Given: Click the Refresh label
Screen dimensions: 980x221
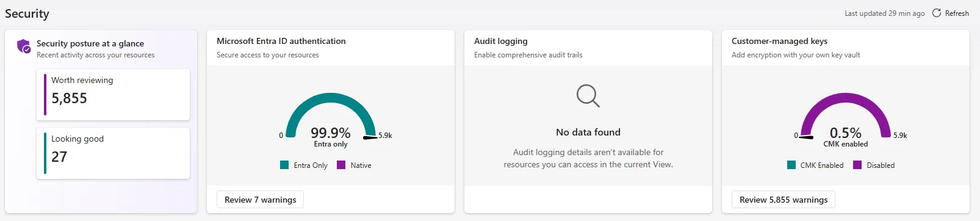Looking at the screenshot, I should pyautogui.click(x=957, y=13).
